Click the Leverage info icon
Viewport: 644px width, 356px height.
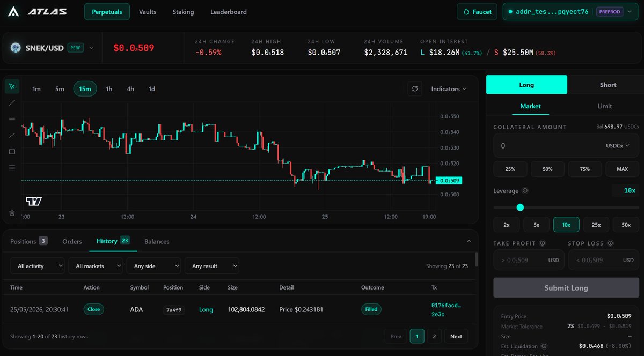point(525,190)
